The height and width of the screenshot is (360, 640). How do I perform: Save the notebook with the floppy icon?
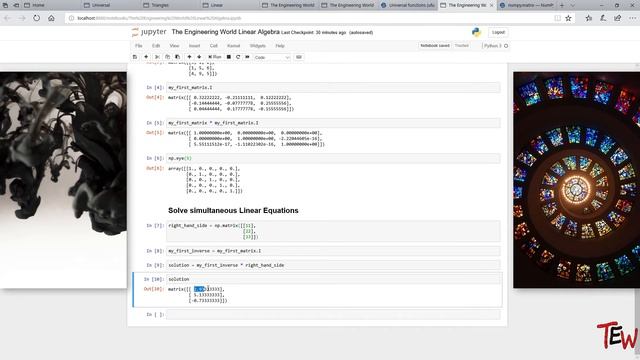click(135, 57)
